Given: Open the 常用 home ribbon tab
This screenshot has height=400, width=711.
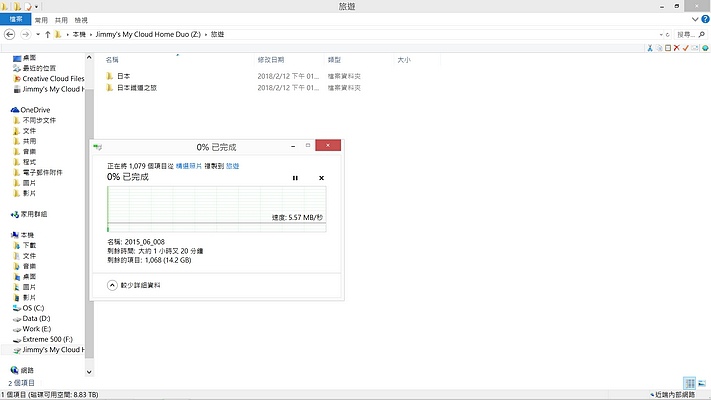Looking at the screenshot, I should tap(41, 20).
